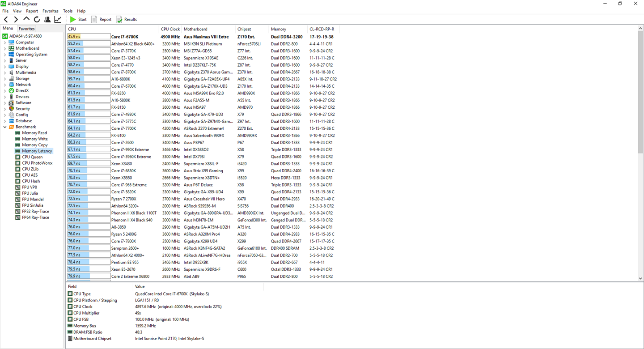Image resolution: width=644 pixels, height=349 pixels.
Task: Select the FP64 Ray-Trace benchmark icon
Action: click(18, 217)
